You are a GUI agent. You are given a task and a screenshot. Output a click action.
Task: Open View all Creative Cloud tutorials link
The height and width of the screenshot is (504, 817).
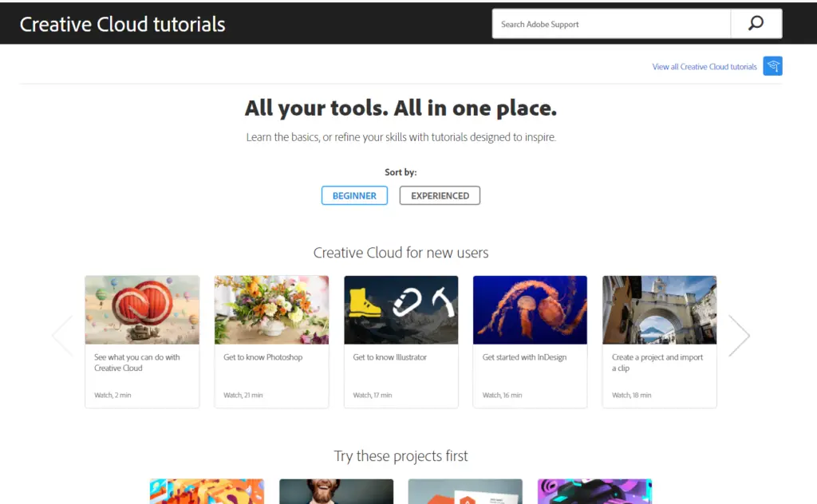click(705, 67)
